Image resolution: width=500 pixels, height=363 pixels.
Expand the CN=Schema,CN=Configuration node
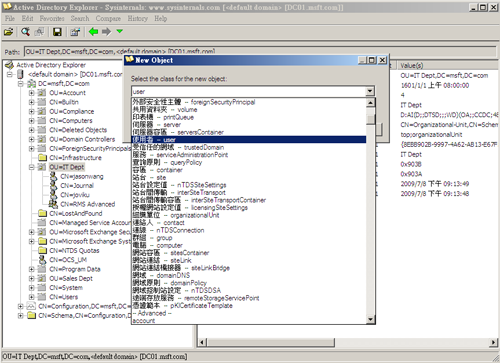coord(20,315)
